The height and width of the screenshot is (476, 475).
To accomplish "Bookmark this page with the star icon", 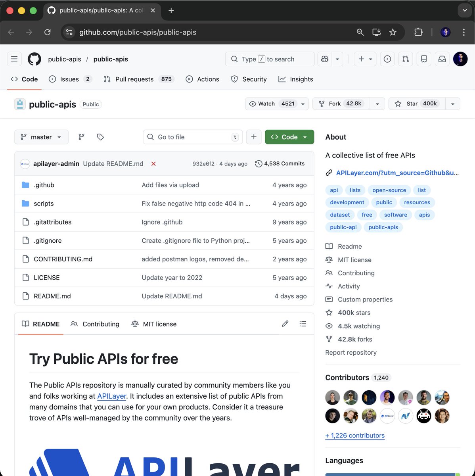I will click(x=393, y=32).
